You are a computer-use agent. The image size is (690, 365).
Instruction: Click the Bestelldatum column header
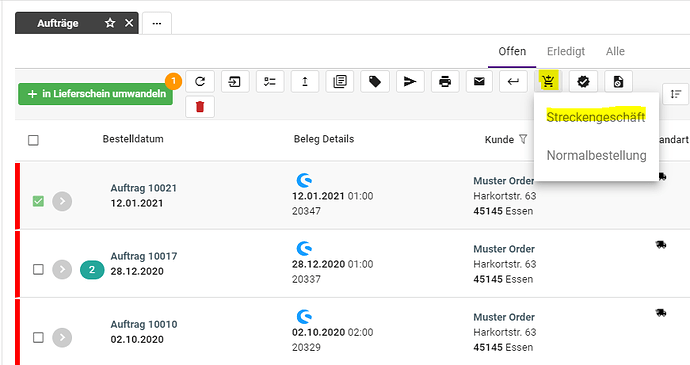133,139
